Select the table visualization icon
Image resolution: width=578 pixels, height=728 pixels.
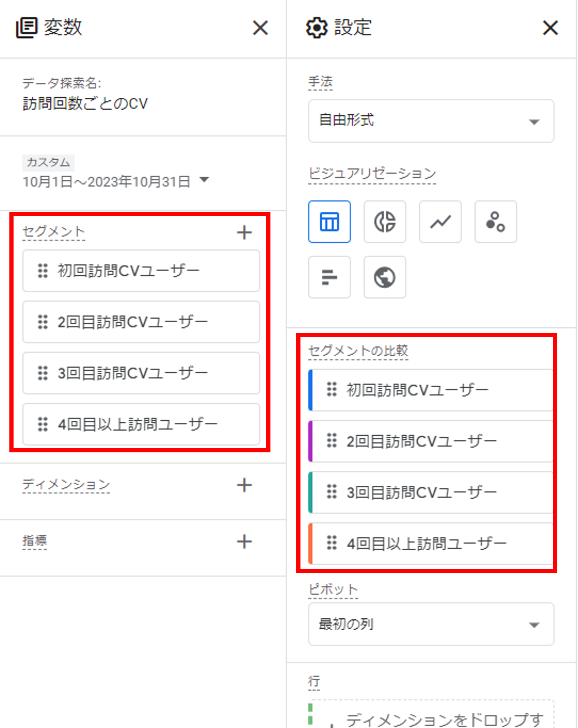click(330, 222)
